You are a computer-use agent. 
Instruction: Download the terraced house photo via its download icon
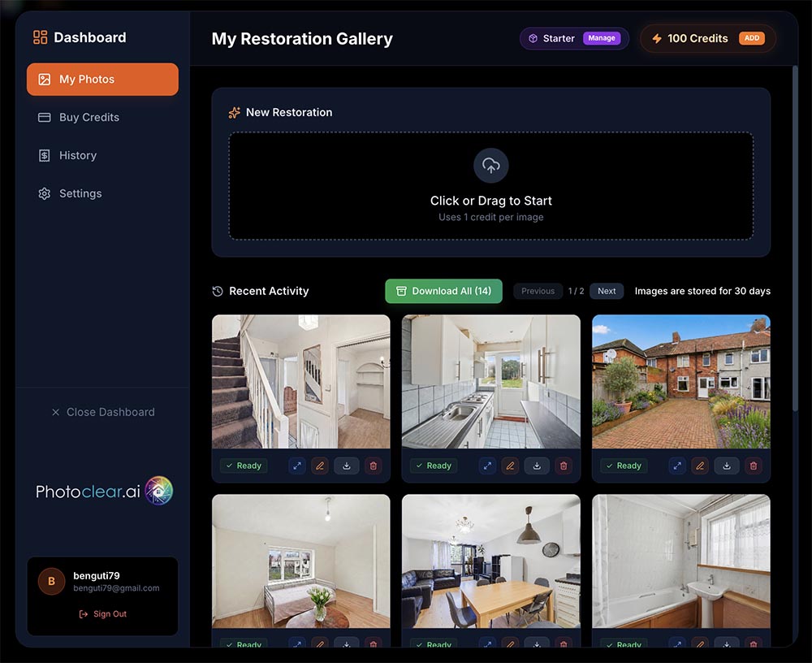coord(727,466)
